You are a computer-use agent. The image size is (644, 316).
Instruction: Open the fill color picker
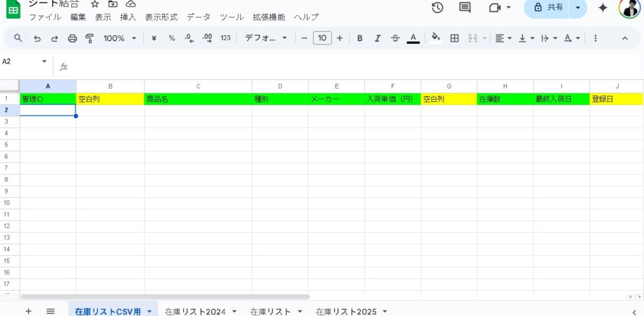[435, 38]
